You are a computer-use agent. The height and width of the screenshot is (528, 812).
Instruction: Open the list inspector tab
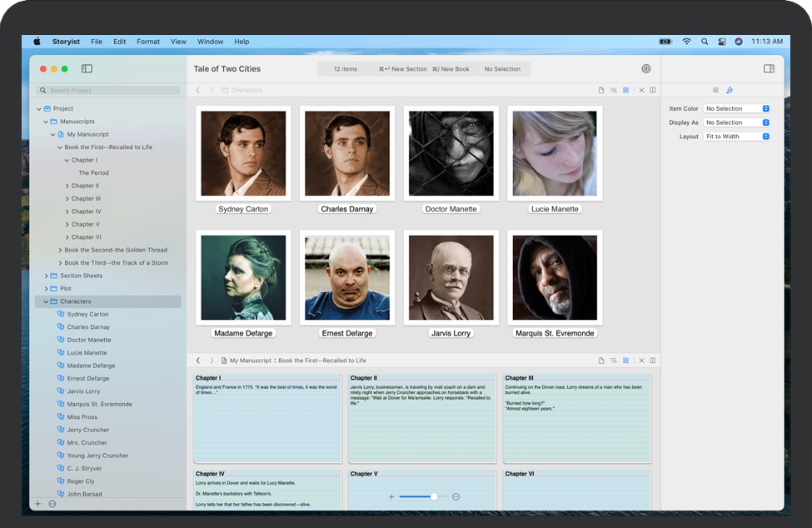pos(715,90)
